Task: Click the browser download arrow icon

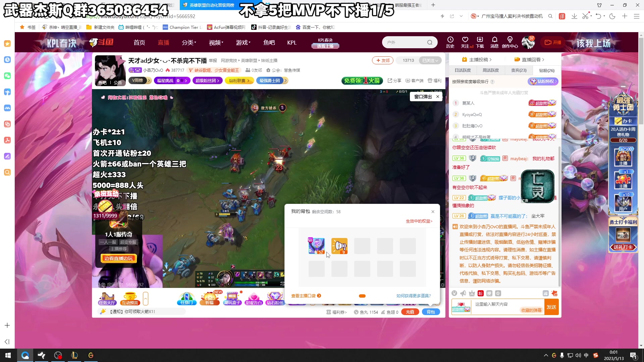Action: pyautogui.click(x=574, y=16)
